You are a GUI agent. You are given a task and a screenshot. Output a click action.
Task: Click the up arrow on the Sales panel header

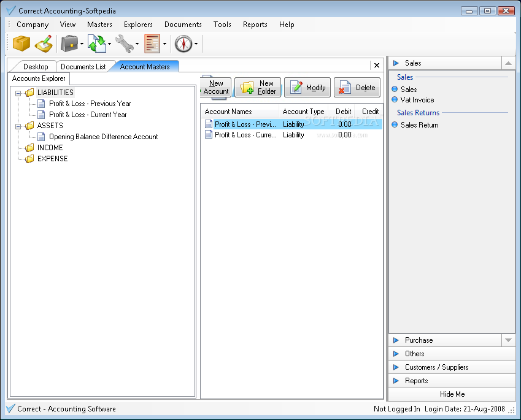coord(508,63)
